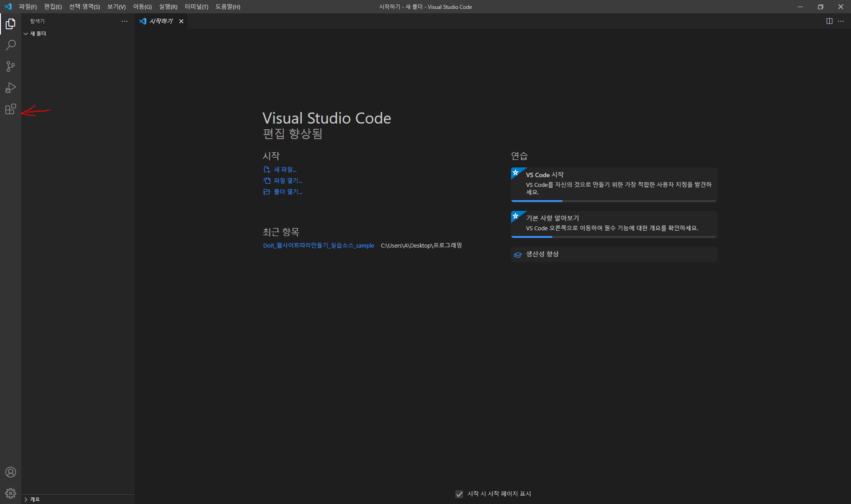Open the 실행(R) menu
851x504 pixels.
pos(168,7)
